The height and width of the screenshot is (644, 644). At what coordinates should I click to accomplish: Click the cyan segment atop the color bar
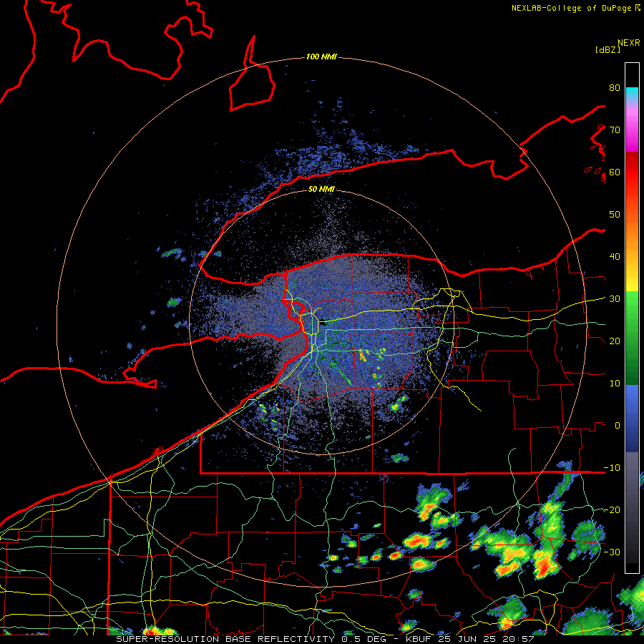[x=632, y=94]
